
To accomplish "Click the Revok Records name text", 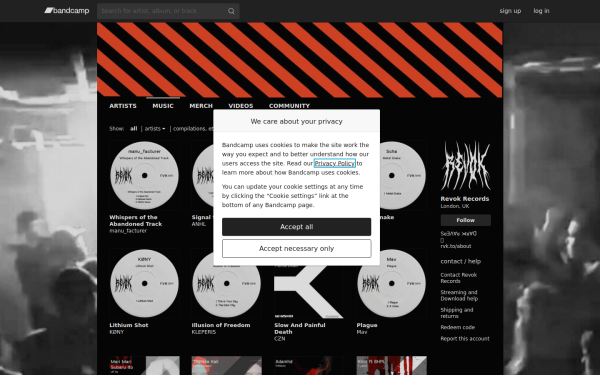I will pyautogui.click(x=465, y=199).
